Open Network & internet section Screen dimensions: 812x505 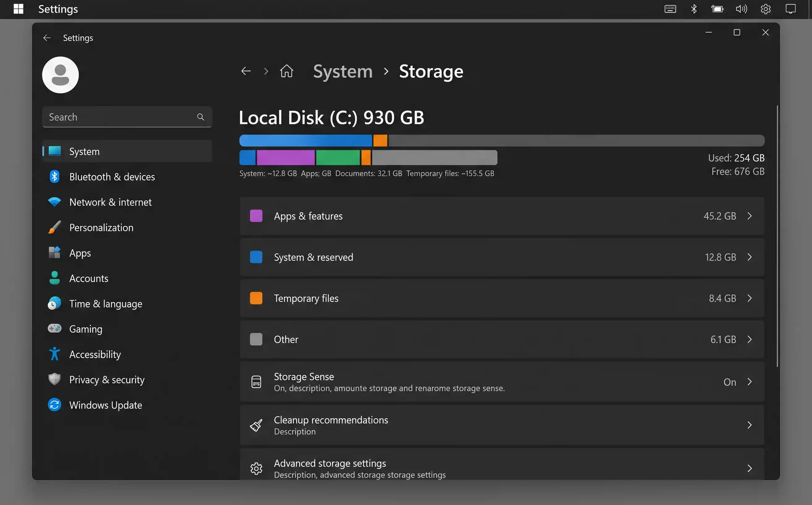click(x=127, y=202)
